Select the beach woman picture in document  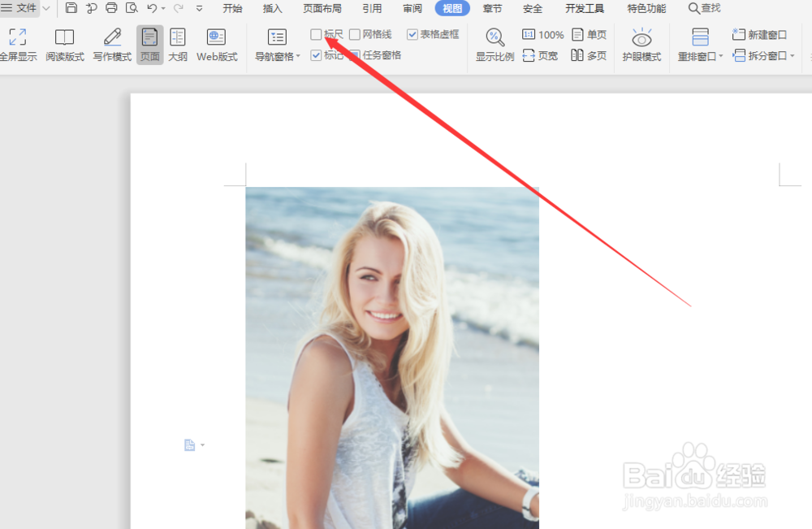coord(392,358)
